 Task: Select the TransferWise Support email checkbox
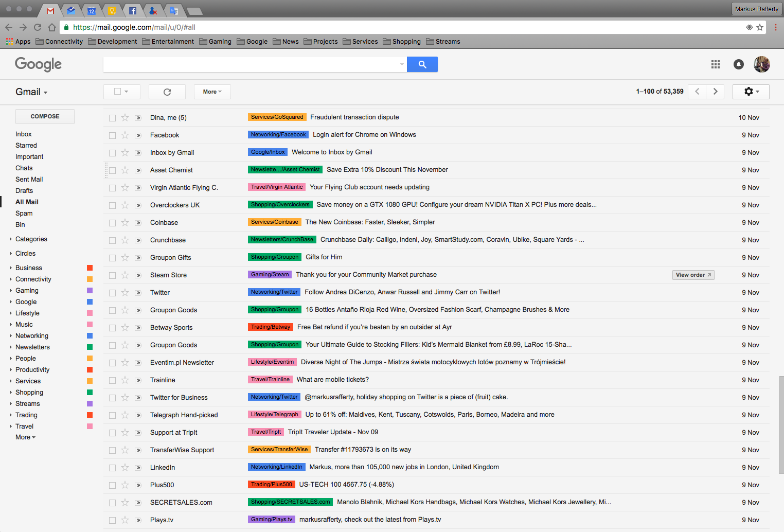[112, 450]
